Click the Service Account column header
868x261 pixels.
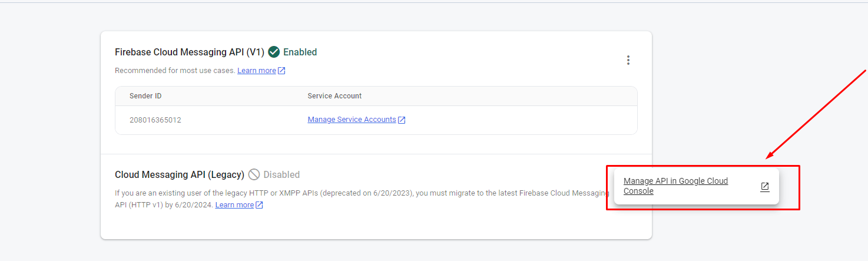[x=334, y=96]
